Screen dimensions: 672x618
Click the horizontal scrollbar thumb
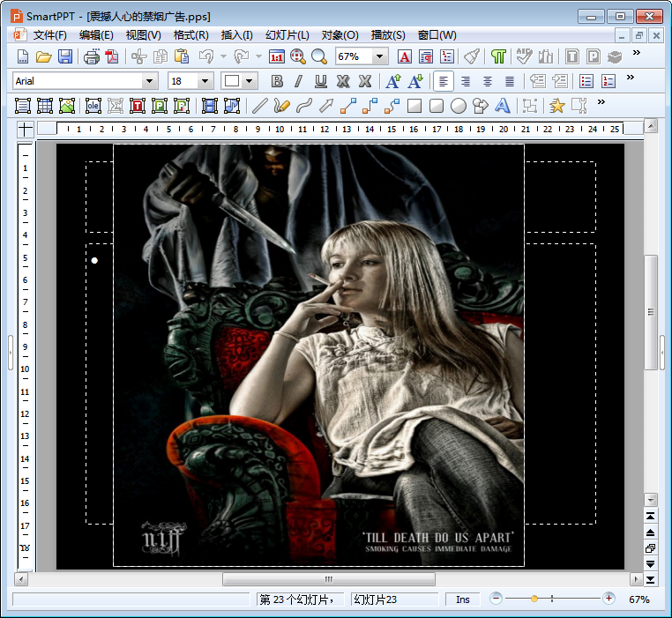click(329, 579)
